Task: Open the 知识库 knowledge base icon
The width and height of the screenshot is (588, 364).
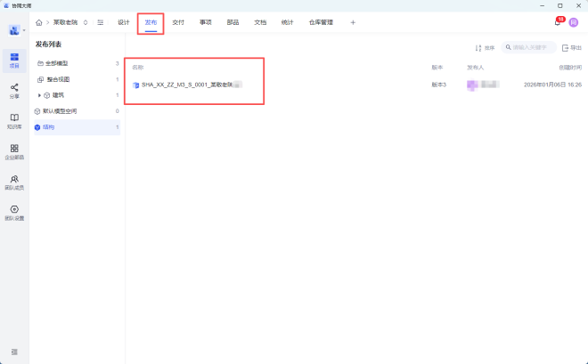Action: [x=14, y=120]
